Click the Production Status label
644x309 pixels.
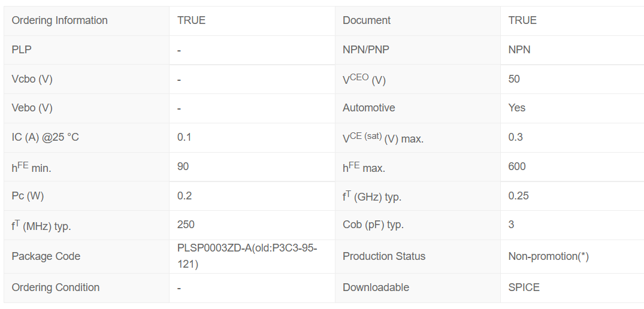coord(384,256)
